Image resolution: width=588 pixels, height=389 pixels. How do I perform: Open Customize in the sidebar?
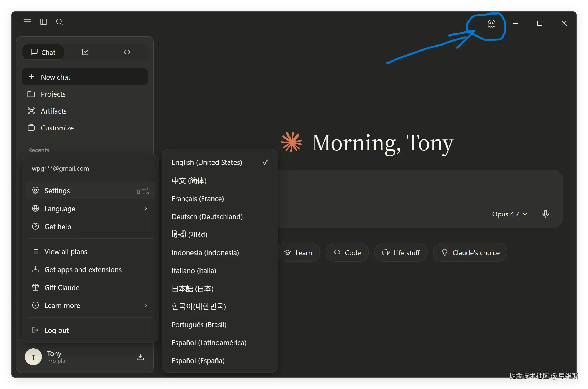(x=85, y=128)
